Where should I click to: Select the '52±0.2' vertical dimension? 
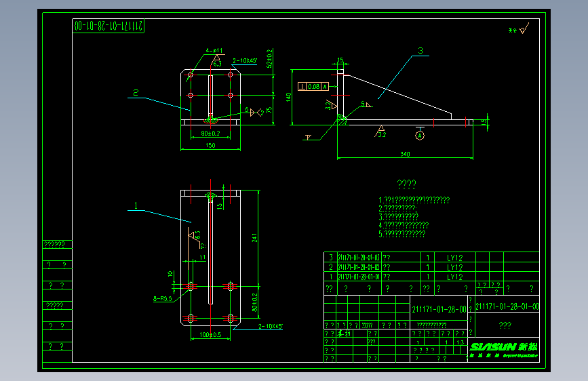pos(269,58)
